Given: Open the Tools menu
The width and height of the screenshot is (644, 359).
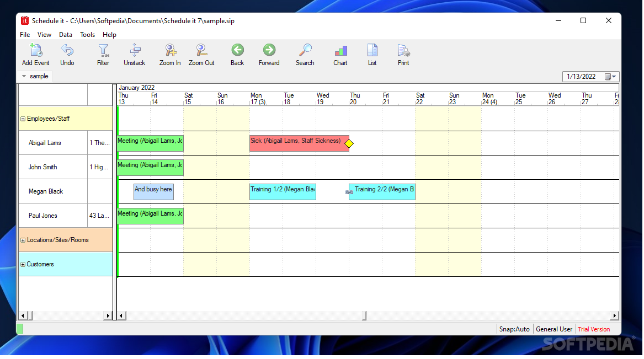Looking at the screenshot, I should [x=87, y=35].
